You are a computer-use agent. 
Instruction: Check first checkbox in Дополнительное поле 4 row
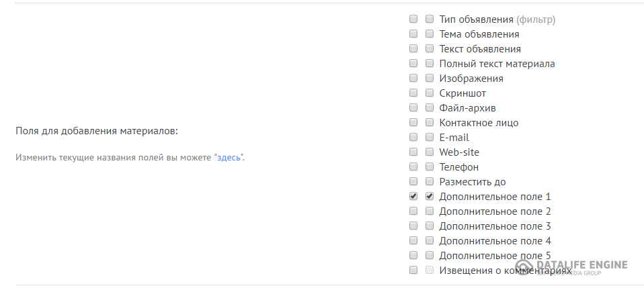[x=413, y=240]
